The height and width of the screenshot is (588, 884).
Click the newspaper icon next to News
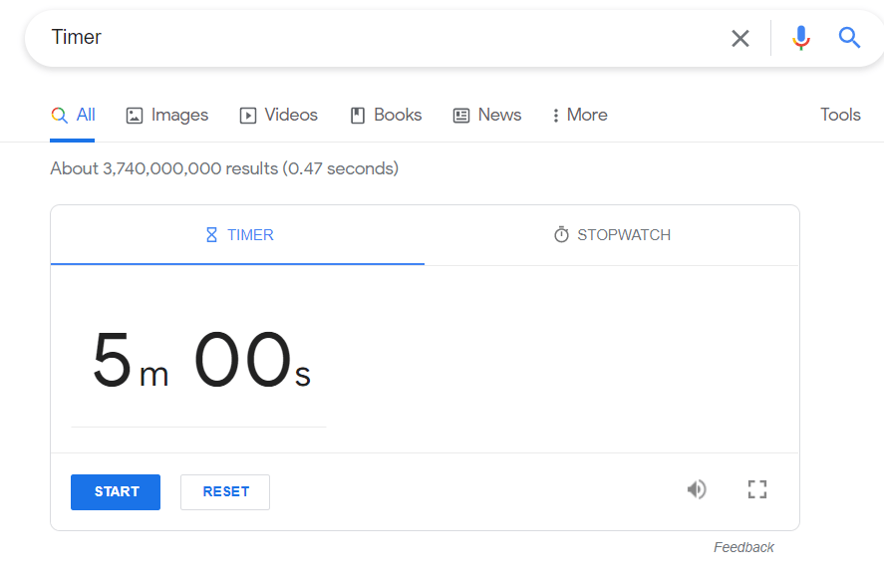point(459,115)
